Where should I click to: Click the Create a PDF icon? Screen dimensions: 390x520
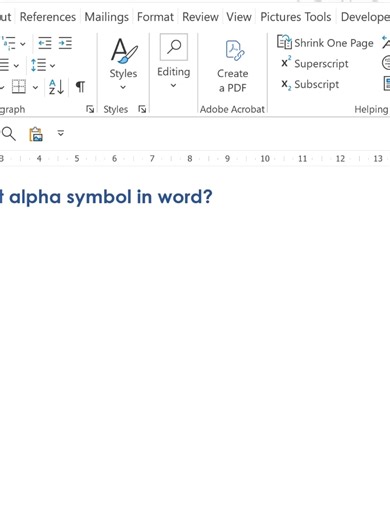pyautogui.click(x=234, y=51)
